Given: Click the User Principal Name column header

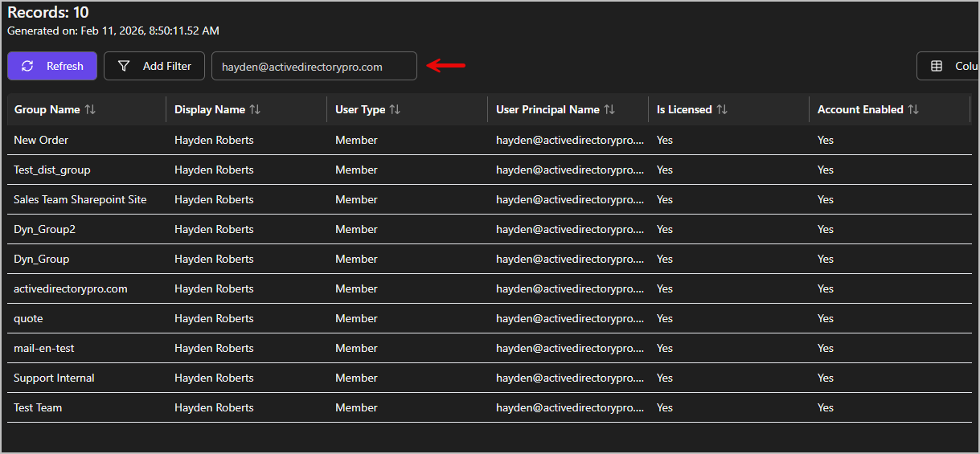Looking at the screenshot, I should [568, 109].
